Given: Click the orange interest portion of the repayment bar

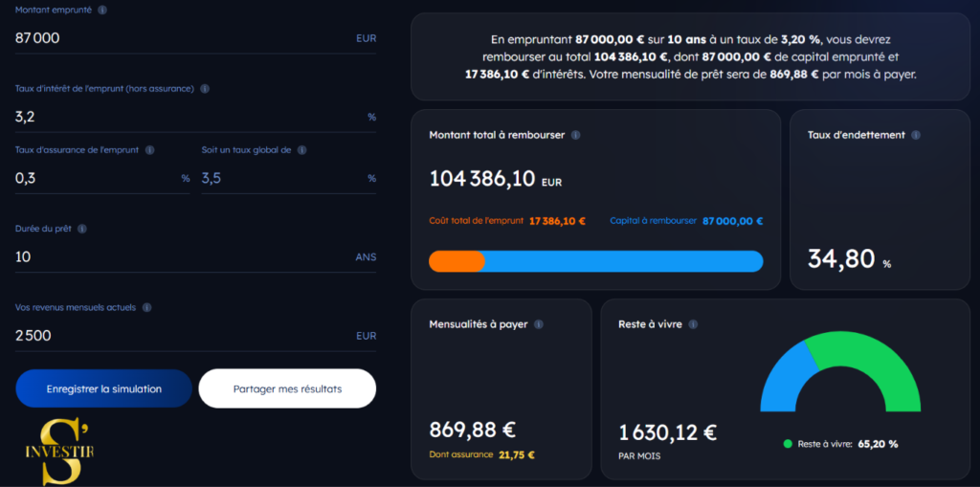Looking at the screenshot, I should tap(457, 261).
